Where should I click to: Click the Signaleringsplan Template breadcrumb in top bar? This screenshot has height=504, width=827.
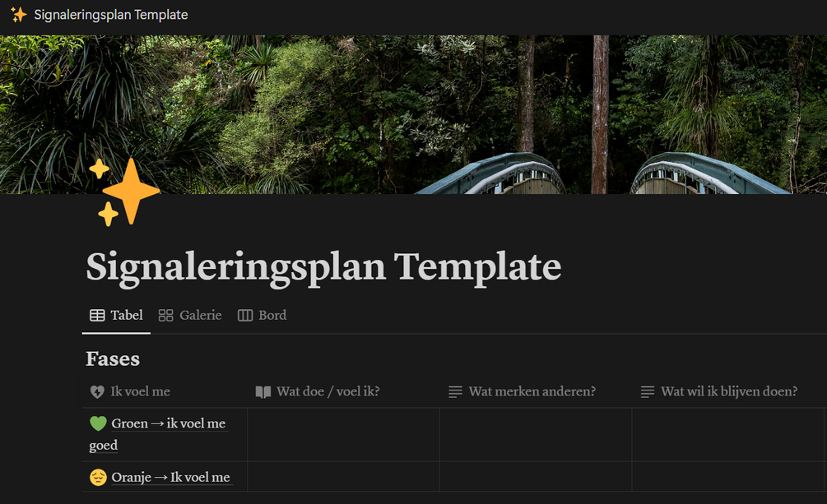tap(111, 15)
